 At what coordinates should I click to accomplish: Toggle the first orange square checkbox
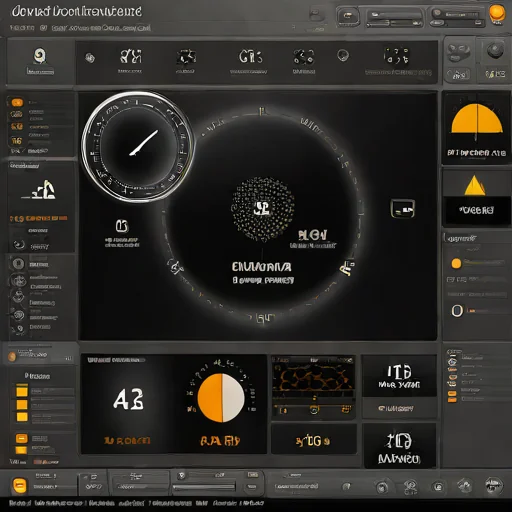[22, 391]
